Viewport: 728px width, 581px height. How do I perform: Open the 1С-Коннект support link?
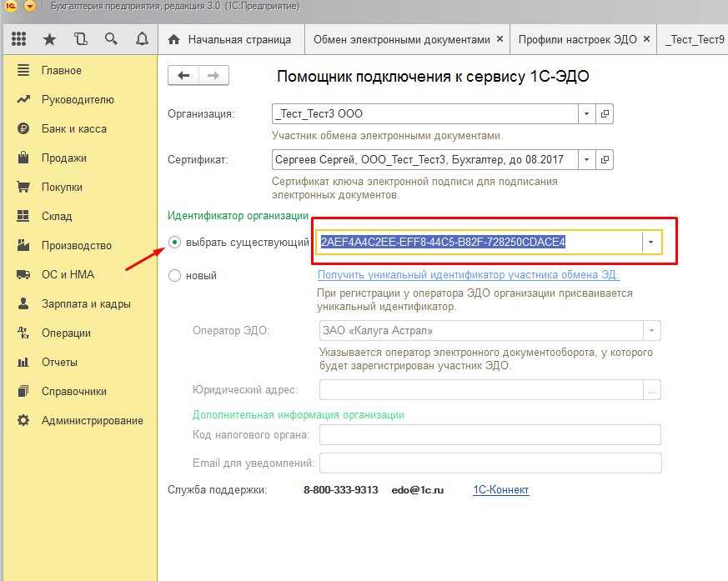tap(501, 489)
